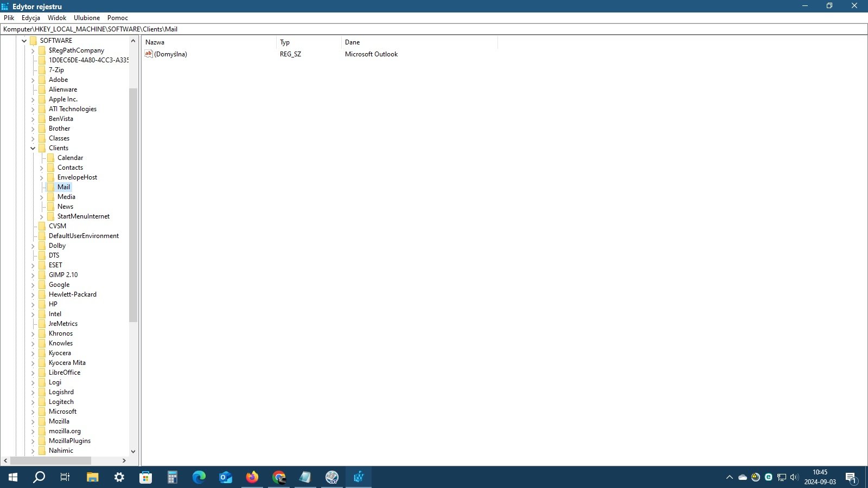The image size is (868, 488).
Task: Open the Plik menu
Action: pos(9,18)
